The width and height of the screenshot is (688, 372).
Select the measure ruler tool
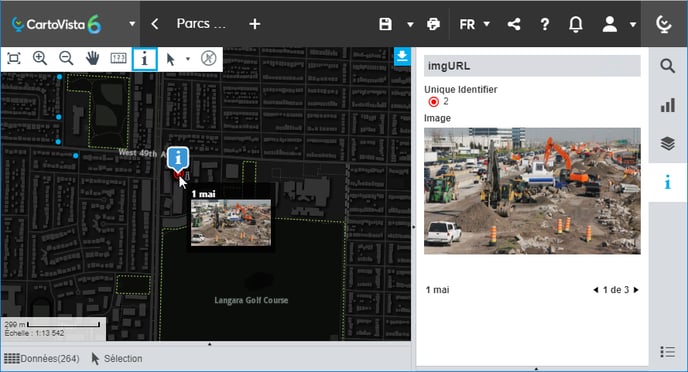point(118,58)
